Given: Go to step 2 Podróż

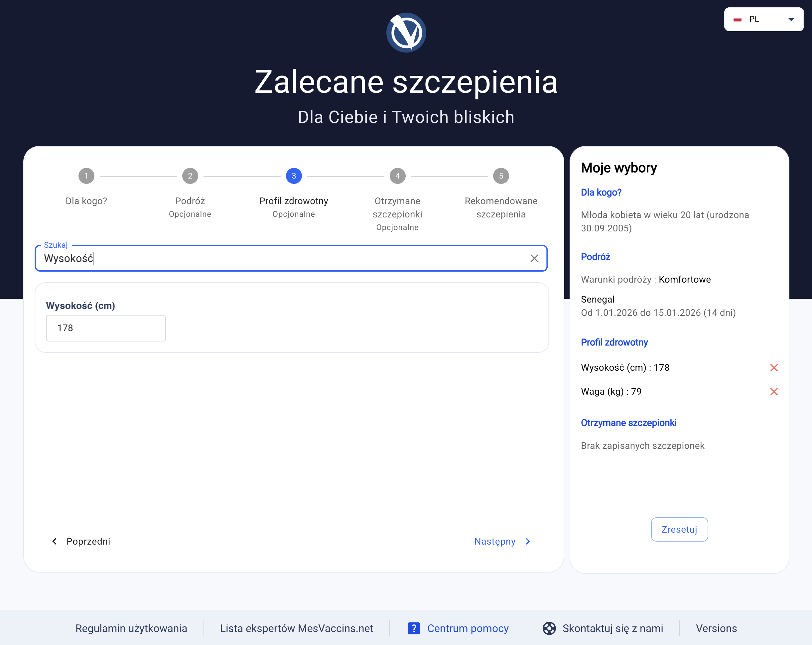Looking at the screenshot, I should pyautogui.click(x=190, y=176).
